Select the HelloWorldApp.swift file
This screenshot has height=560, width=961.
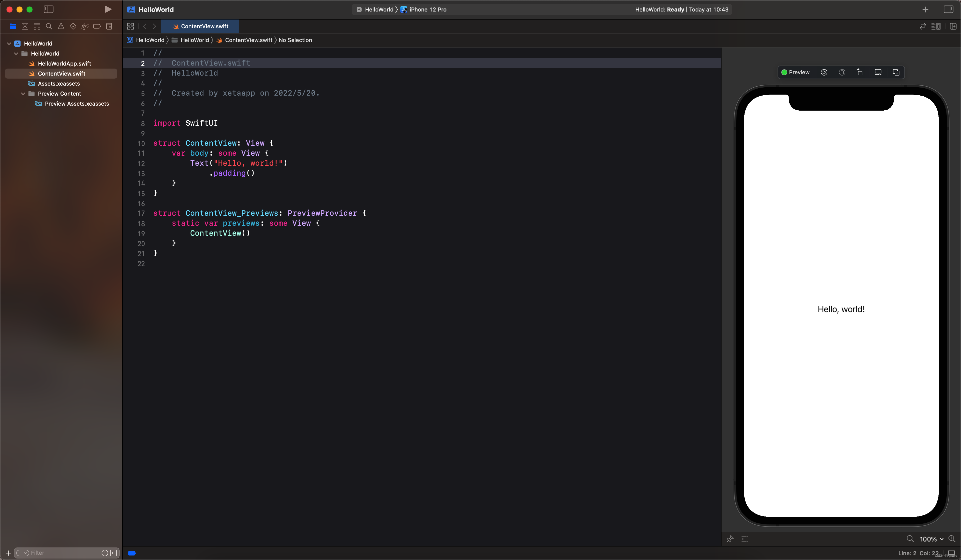[65, 63]
